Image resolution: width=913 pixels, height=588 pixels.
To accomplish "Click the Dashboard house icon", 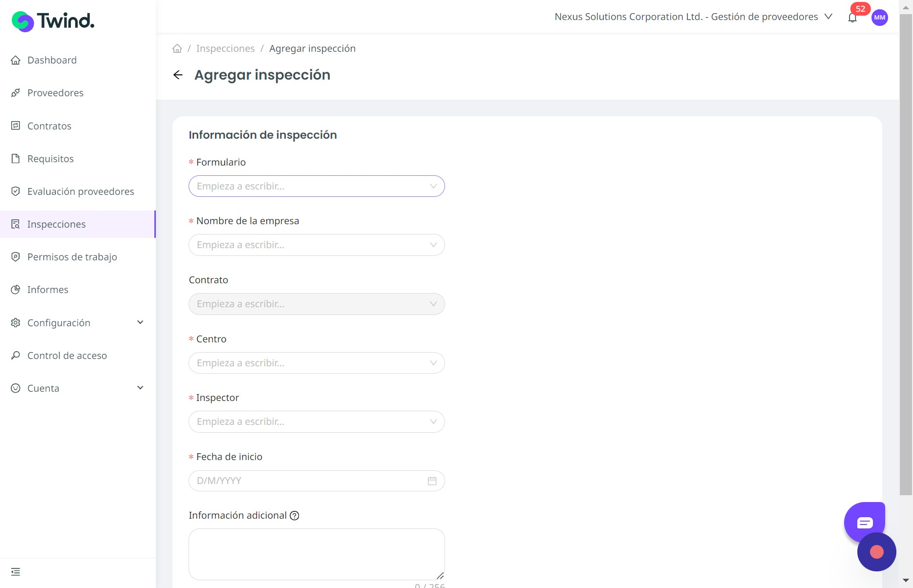I will tap(16, 60).
